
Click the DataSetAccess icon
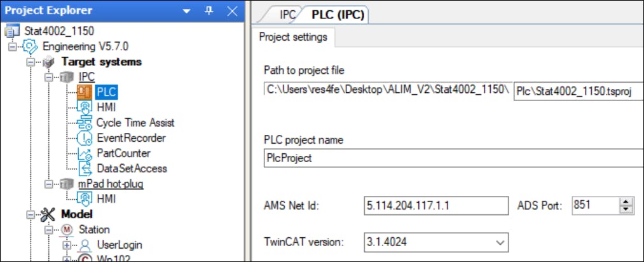85,169
